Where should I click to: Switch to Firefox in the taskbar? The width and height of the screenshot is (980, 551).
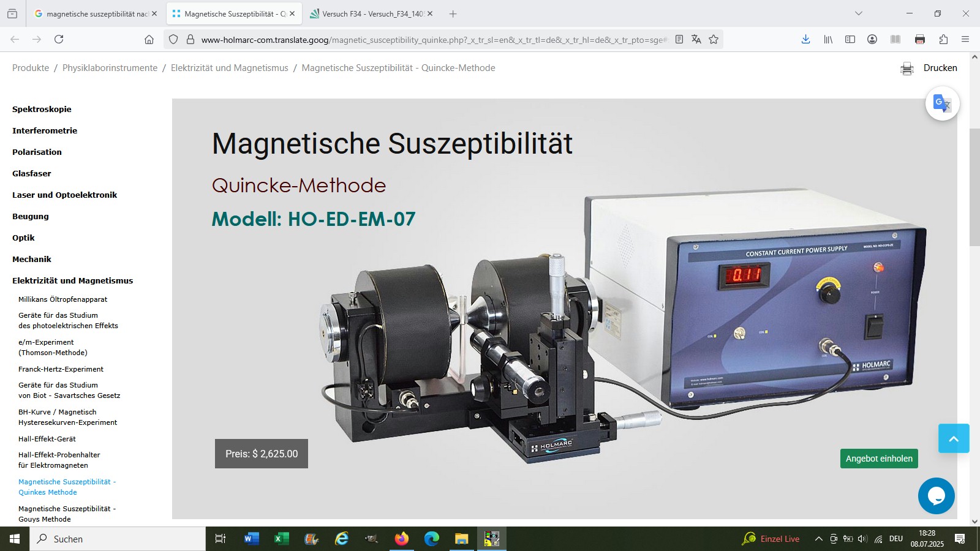tap(401, 539)
